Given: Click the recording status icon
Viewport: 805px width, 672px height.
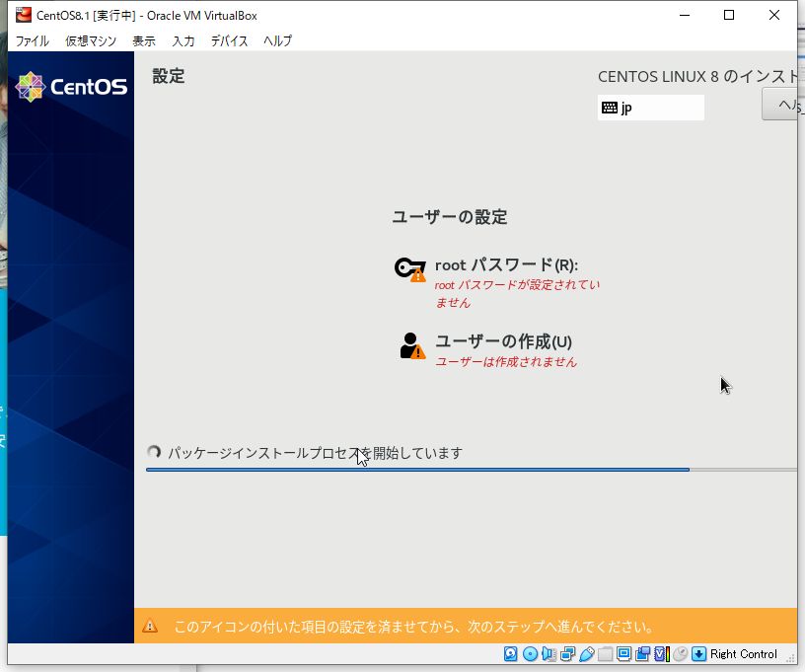Looking at the screenshot, I should (642, 653).
